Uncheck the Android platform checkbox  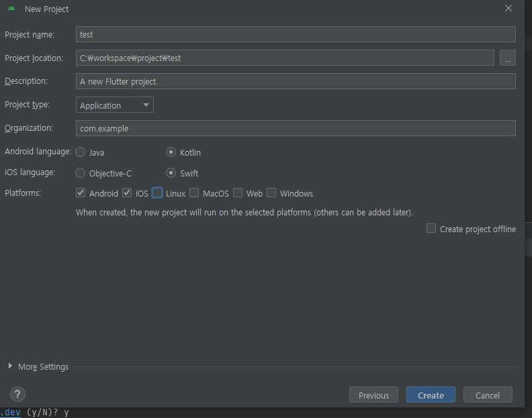(81, 193)
